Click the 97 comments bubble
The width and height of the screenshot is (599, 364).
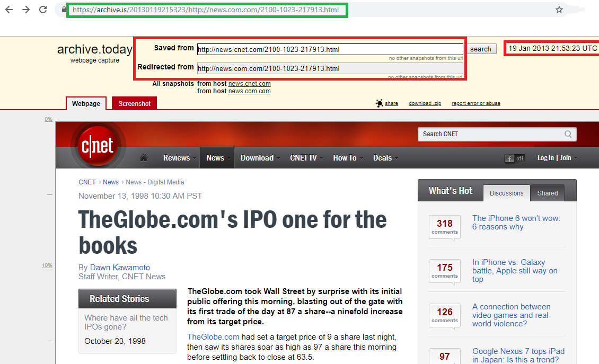(x=445, y=357)
